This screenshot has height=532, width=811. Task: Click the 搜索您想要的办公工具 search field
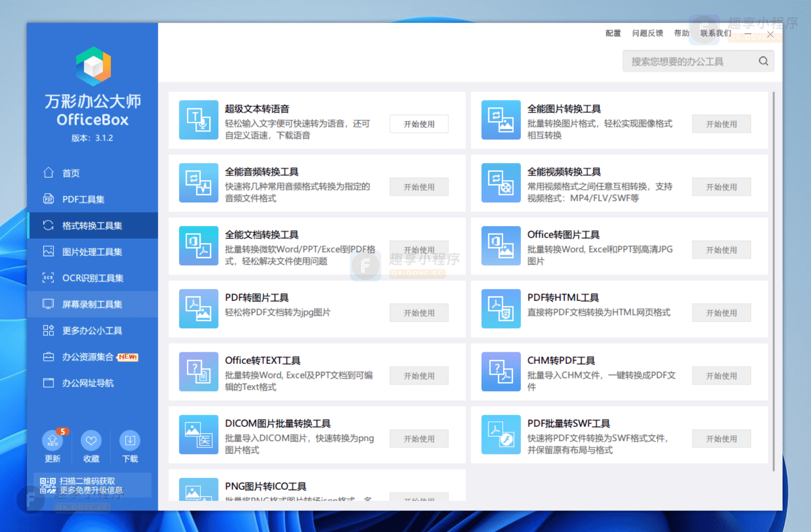[698, 61]
